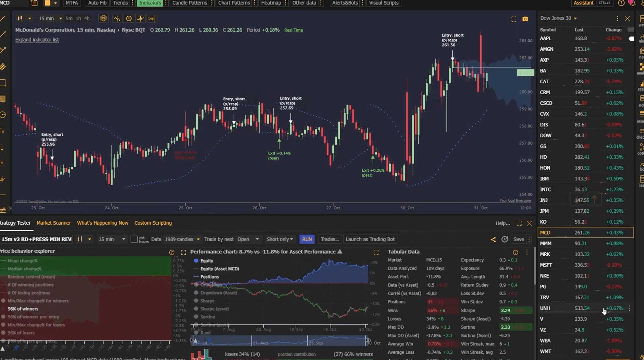
Task: Click the strategy refresh icon
Action: pos(505,239)
